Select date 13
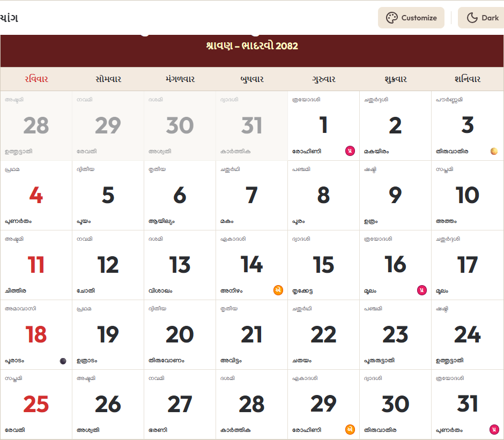 point(180,265)
